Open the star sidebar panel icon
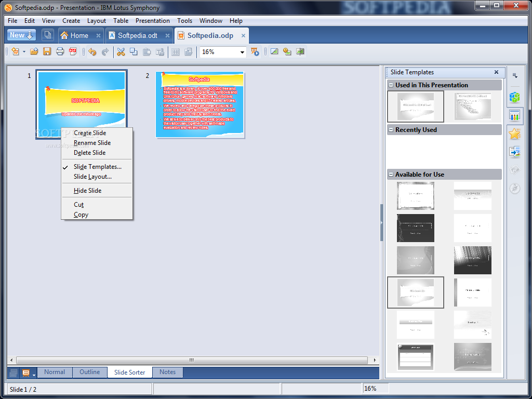532x399 pixels. [515, 134]
